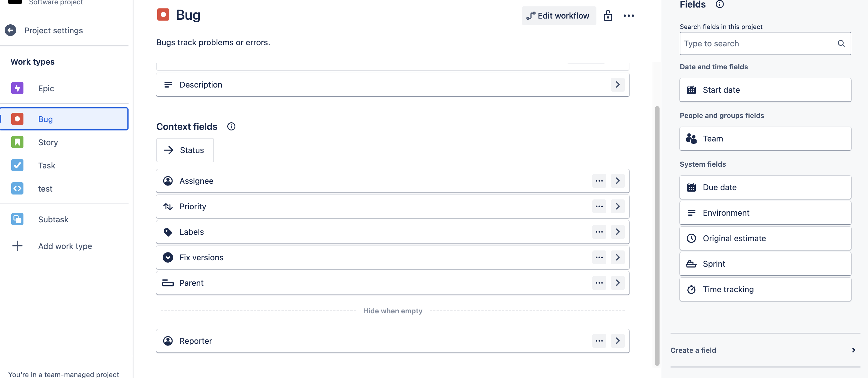The height and width of the screenshot is (378, 868).
Task: Add the Team field
Action: 765,138
